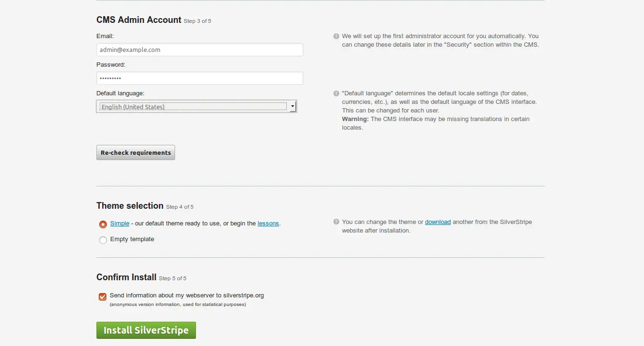The width and height of the screenshot is (644, 346).
Task: Click the CMS Admin Account heading
Action: [139, 20]
